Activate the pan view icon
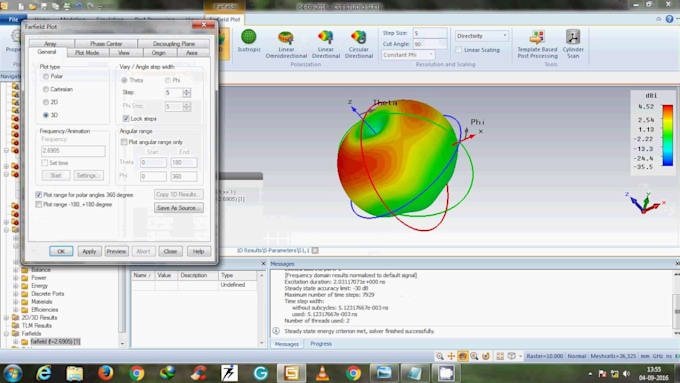This screenshot has width=680, height=383. 451,356
